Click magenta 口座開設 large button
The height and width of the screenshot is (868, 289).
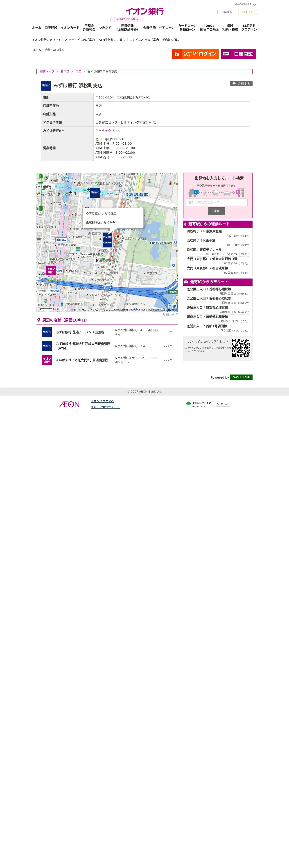pos(238,54)
